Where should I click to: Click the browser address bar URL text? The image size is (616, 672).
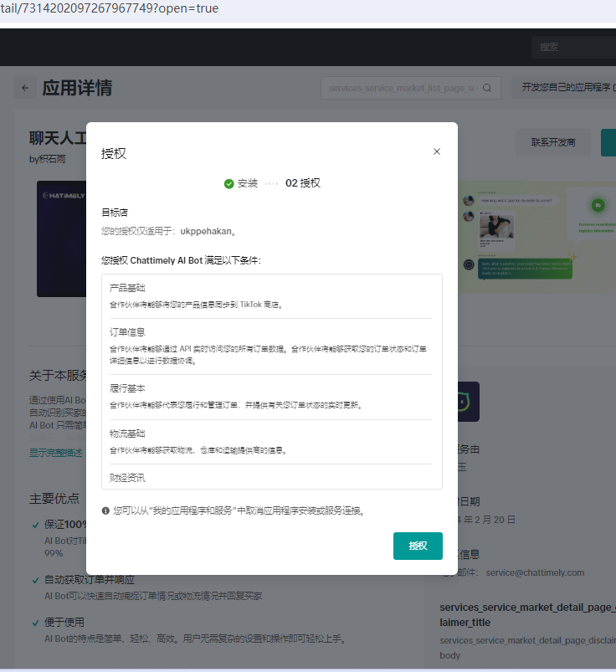[110, 8]
